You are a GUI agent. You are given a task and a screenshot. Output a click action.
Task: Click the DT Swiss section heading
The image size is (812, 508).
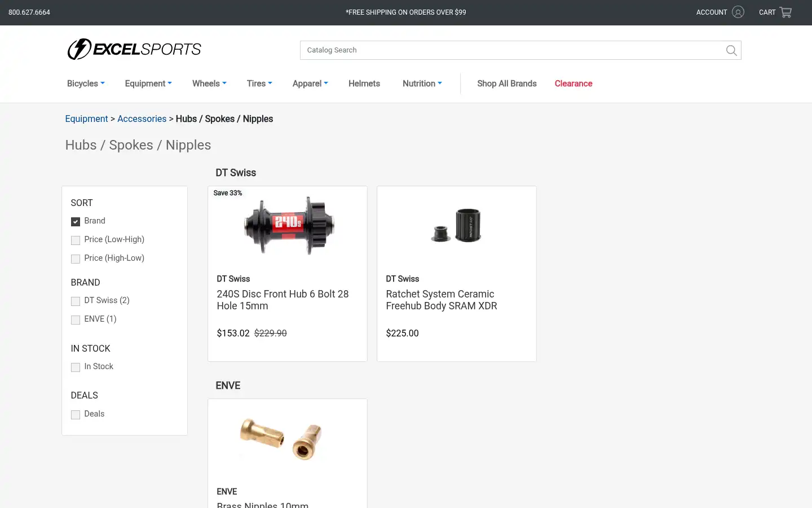[236, 173]
